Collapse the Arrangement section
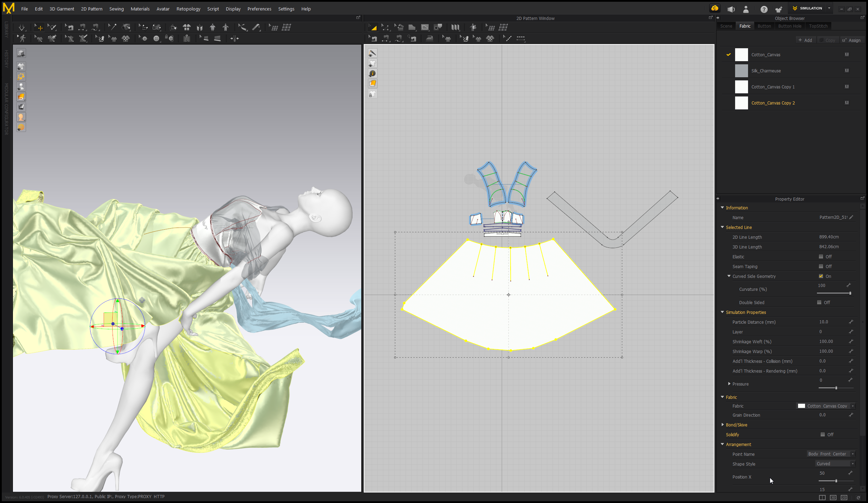The image size is (868, 503). [723, 444]
